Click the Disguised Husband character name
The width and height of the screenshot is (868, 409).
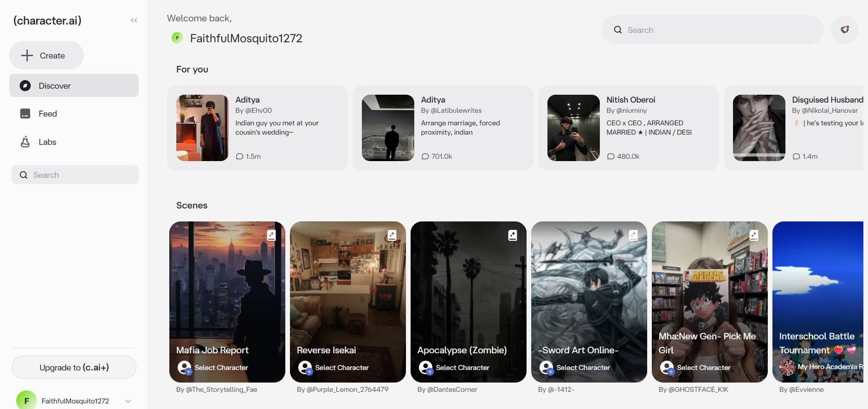click(x=828, y=100)
